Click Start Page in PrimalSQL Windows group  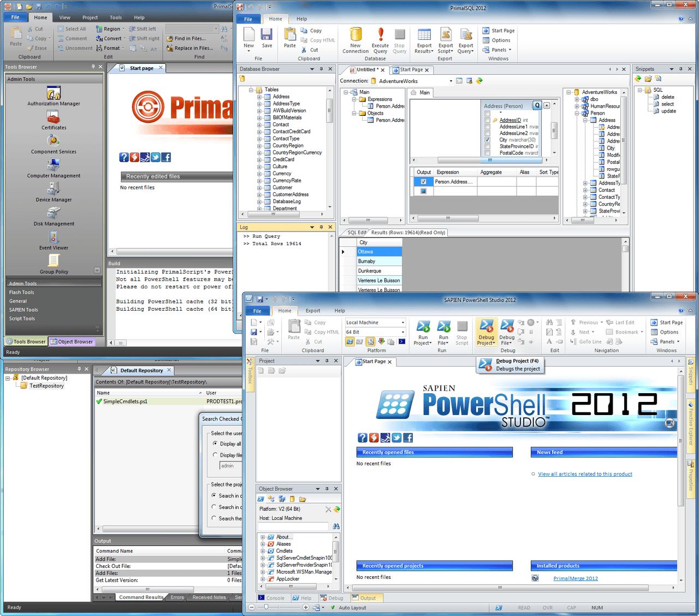(x=498, y=31)
